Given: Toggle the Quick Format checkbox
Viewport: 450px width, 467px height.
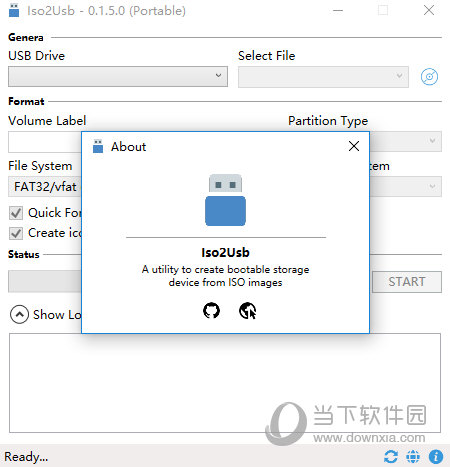Looking at the screenshot, I should tap(16, 213).
